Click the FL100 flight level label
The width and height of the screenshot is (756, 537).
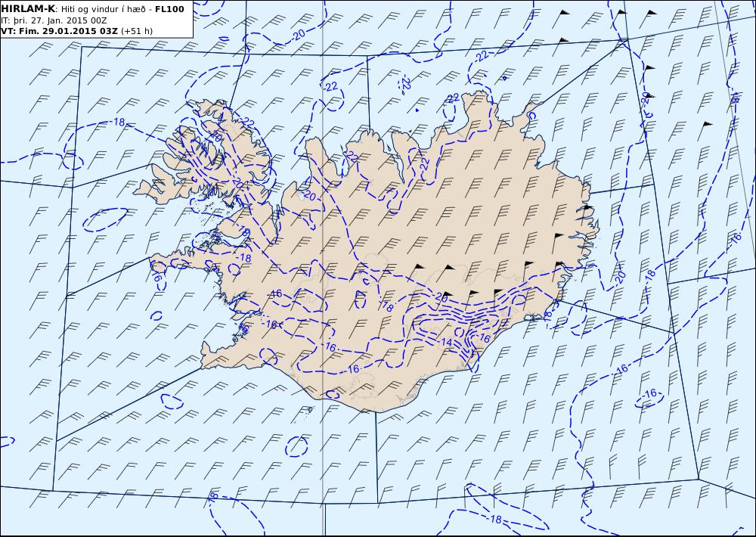(169, 9)
